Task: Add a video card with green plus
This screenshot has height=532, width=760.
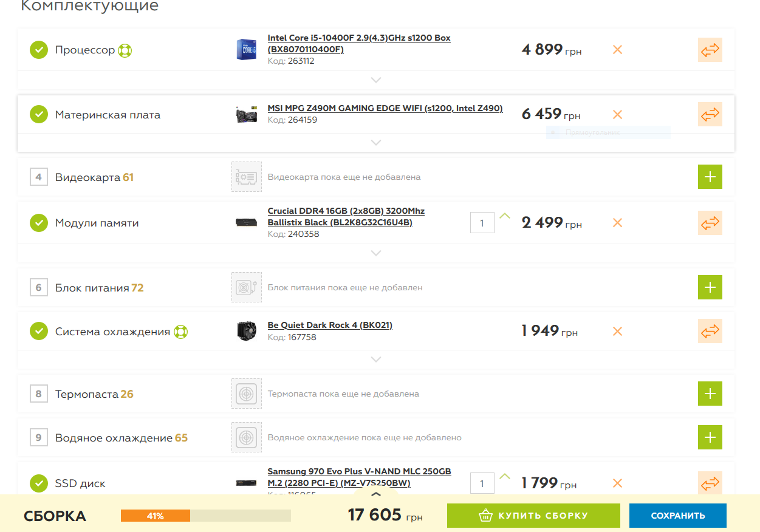Action: (x=710, y=177)
